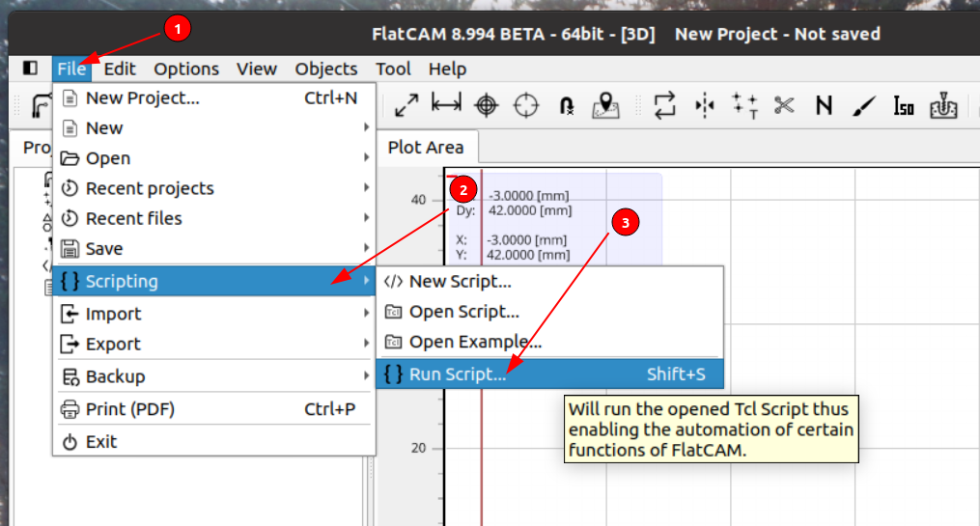Expand the Import submenu arrow
The image size is (980, 526).
pyautogui.click(x=366, y=313)
